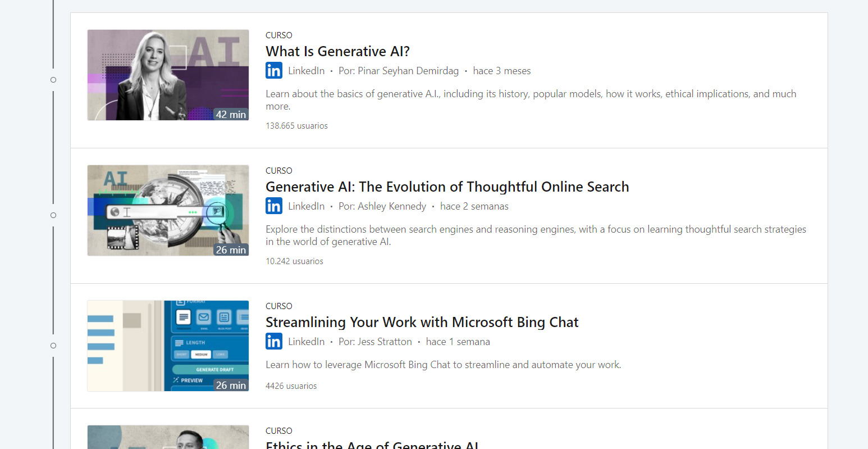Open "Streamlining Your Work with Microsoft Bing Chat"

click(x=422, y=322)
